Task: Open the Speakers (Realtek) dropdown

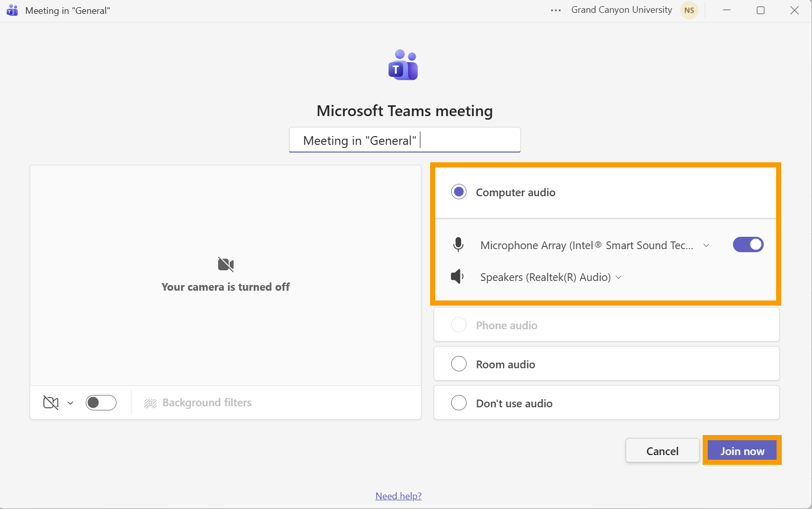Action: coord(618,277)
